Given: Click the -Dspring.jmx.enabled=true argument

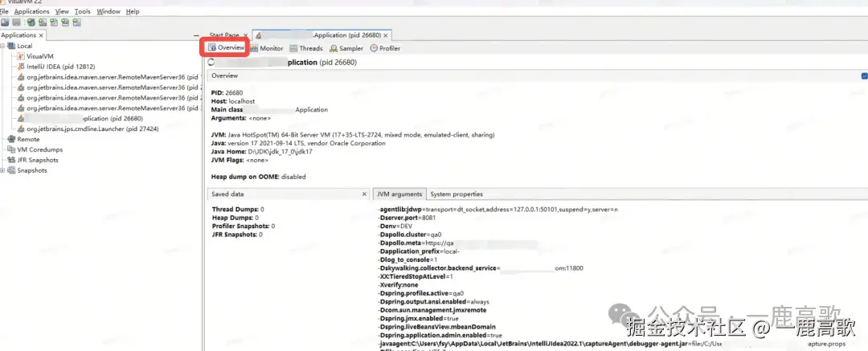Looking at the screenshot, I should click(418, 319).
